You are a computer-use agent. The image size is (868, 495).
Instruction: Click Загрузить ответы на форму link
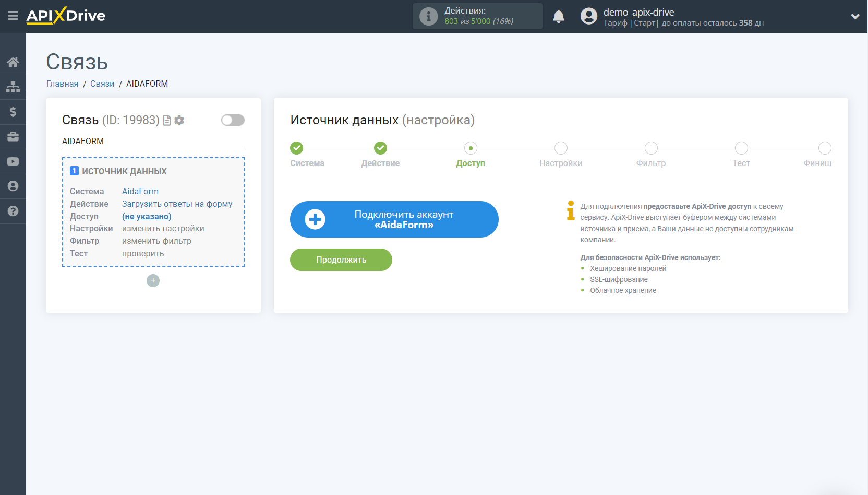click(x=177, y=204)
